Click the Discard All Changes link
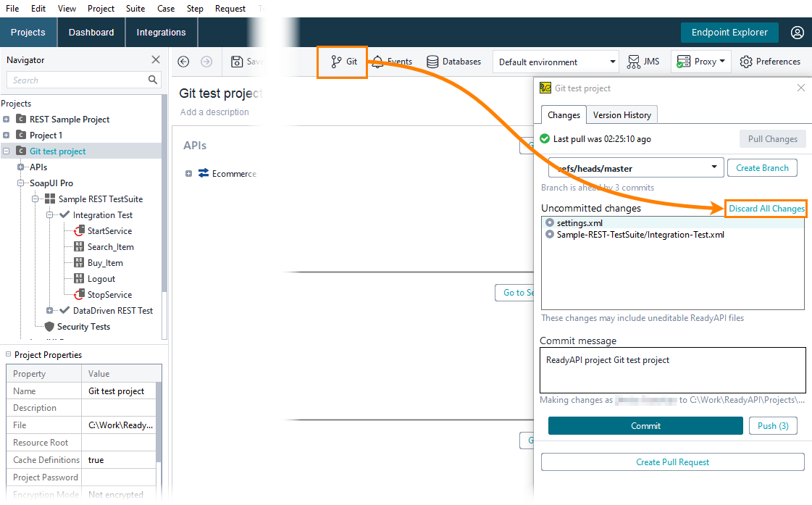812x505 pixels. tap(766, 208)
